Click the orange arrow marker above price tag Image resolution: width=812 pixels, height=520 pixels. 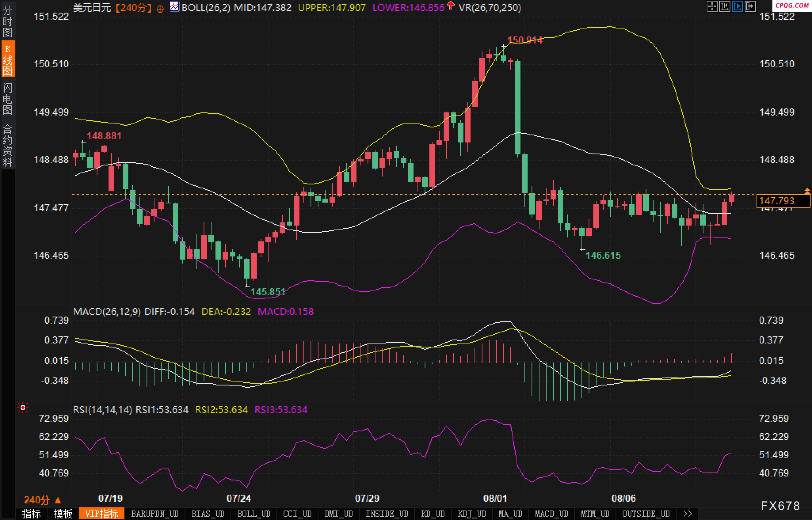pos(807,191)
